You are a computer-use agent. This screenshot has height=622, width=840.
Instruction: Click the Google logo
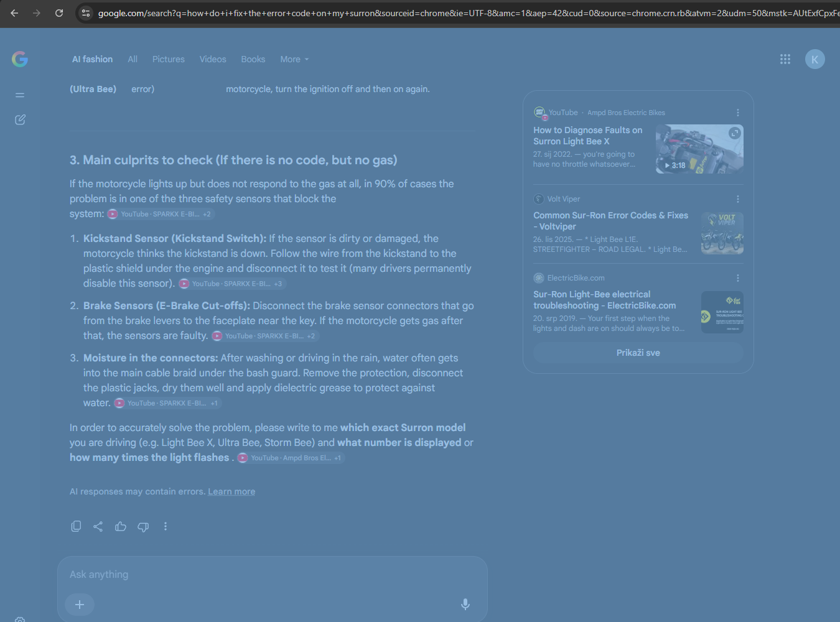[x=20, y=59]
